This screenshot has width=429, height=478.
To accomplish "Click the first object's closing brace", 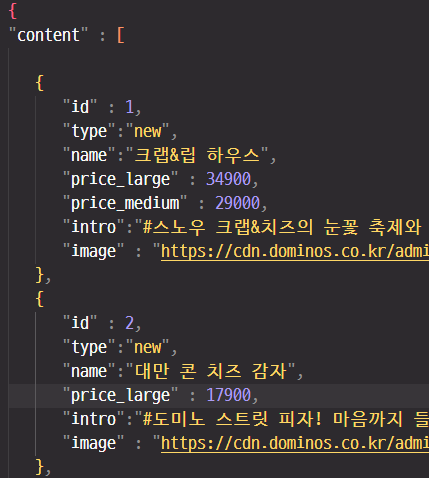I will click(x=40, y=275).
